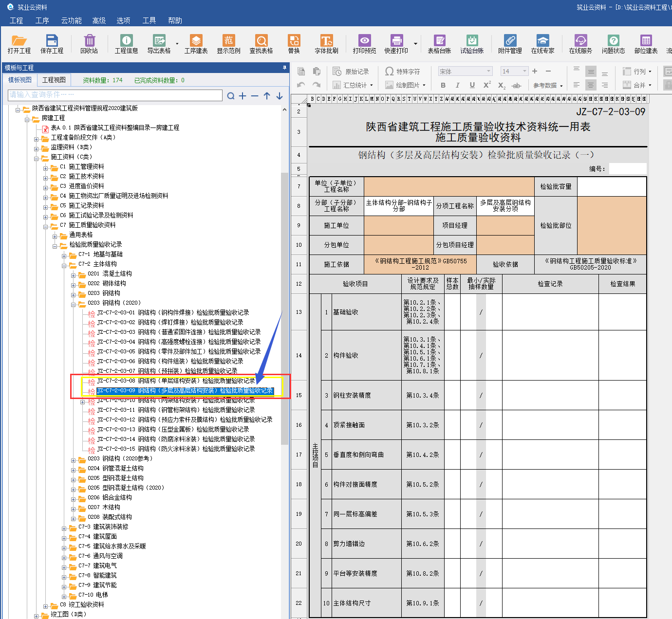Expand the 0204 钢管混凝土结构 node
The height and width of the screenshot is (619, 672).
pyautogui.click(x=74, y=470)
